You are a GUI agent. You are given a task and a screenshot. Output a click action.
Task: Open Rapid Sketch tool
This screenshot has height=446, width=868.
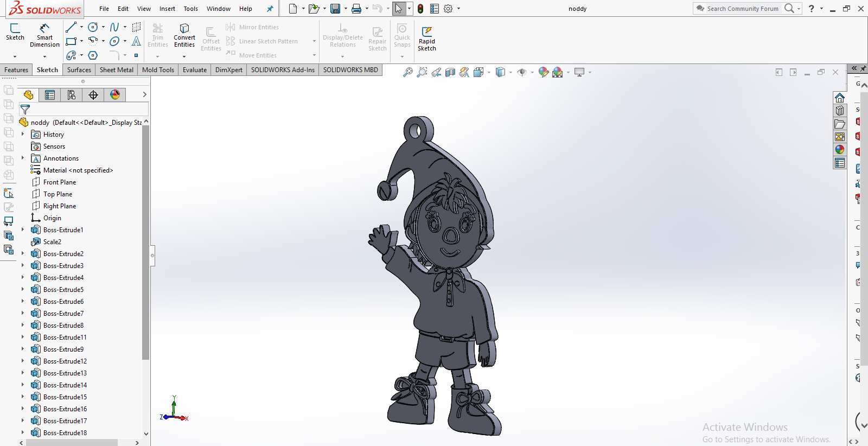[x=427, y=38]
